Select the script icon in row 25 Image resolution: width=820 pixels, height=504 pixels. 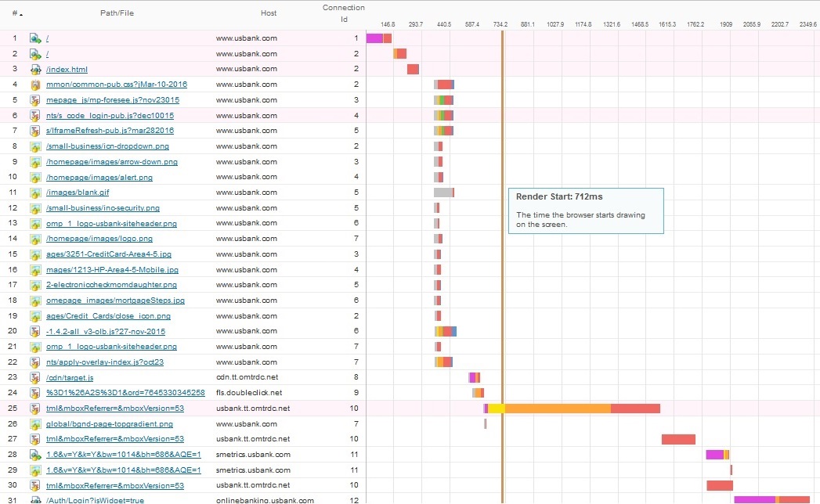[x=35, y=409]
